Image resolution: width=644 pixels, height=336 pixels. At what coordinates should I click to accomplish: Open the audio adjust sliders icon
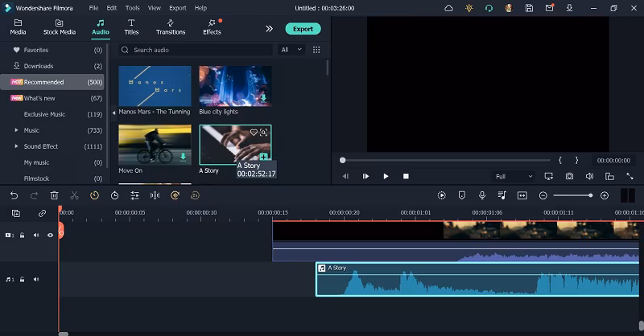click(x=134, y=195)
